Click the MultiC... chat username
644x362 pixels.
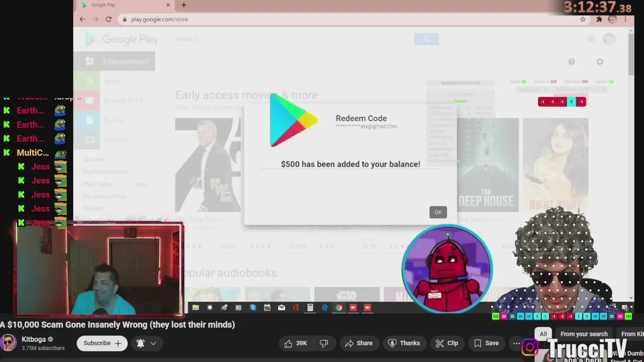[x=33, y=152]
